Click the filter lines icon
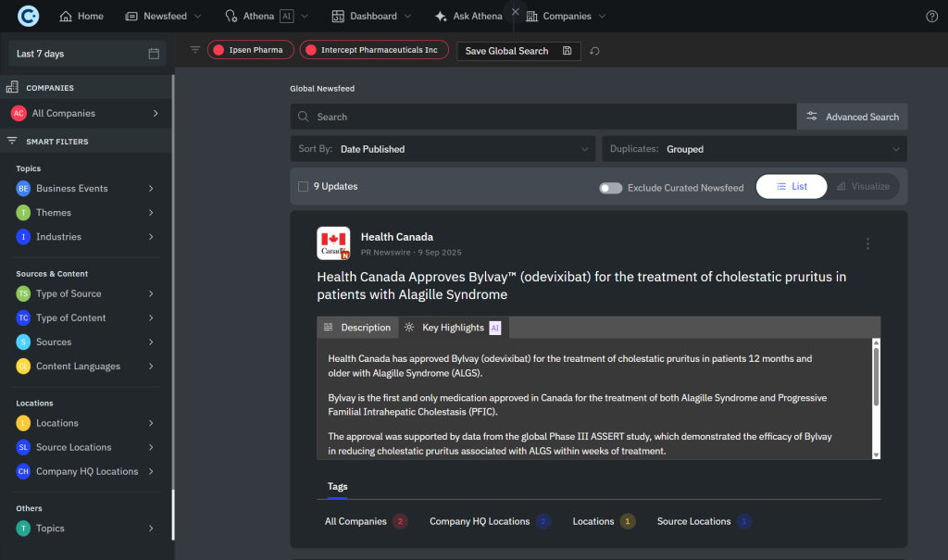 click(x=194, y=50)
